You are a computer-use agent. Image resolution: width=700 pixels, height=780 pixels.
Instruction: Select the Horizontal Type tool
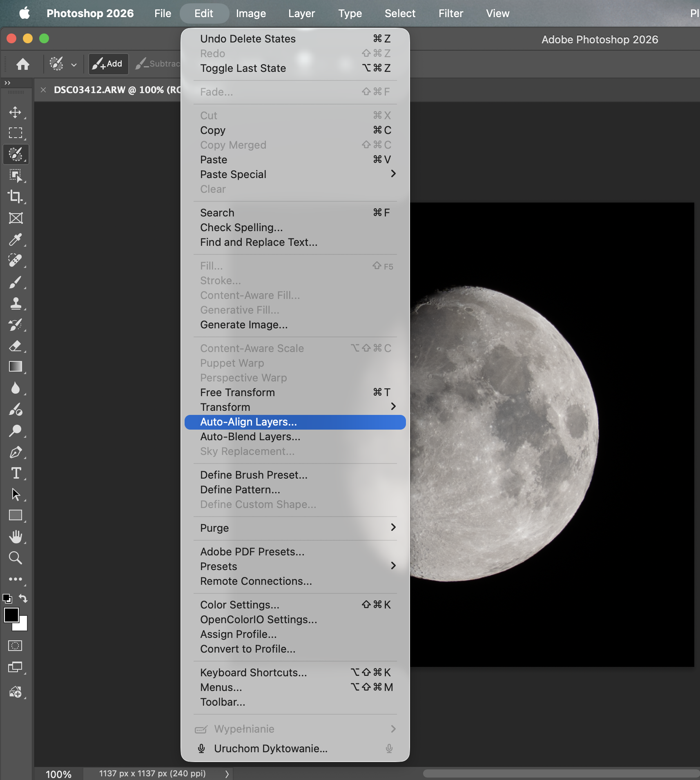[16, 473]
